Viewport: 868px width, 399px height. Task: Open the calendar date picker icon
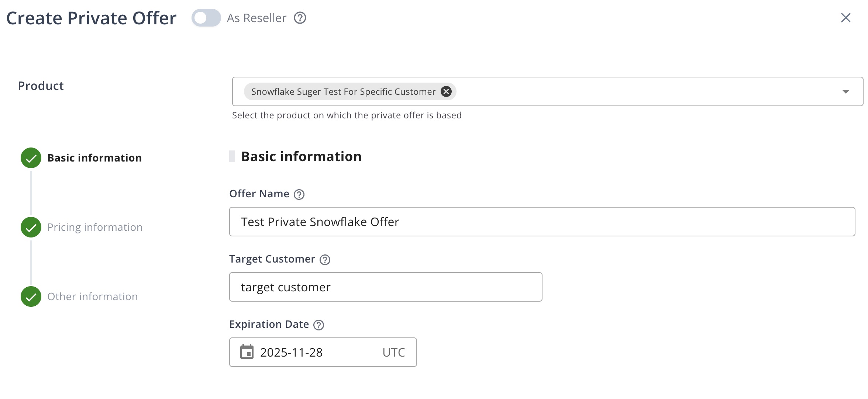[247, 352]
